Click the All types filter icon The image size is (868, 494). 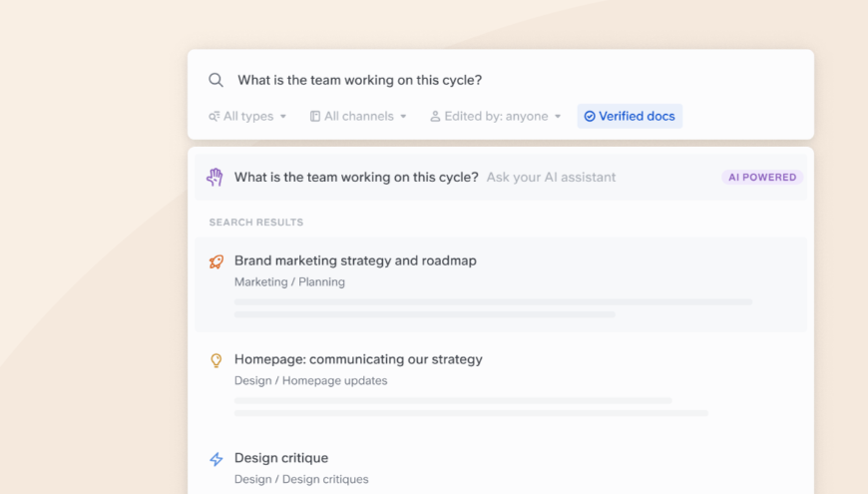215,117
